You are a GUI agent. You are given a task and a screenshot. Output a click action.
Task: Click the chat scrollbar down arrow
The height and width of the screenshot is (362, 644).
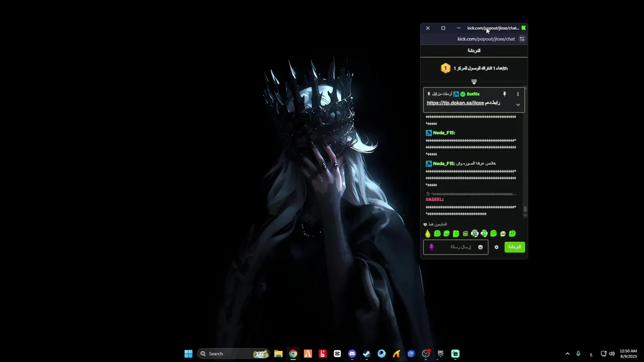[x=525, y=215]
